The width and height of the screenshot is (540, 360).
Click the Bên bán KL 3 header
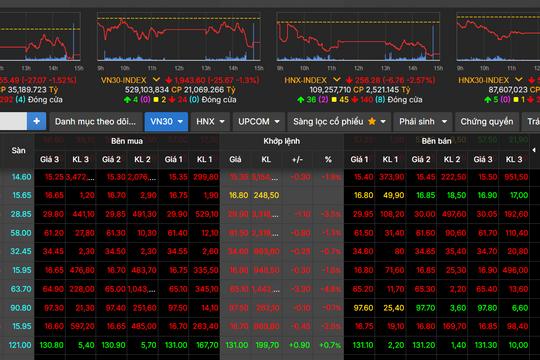[514, 160]
